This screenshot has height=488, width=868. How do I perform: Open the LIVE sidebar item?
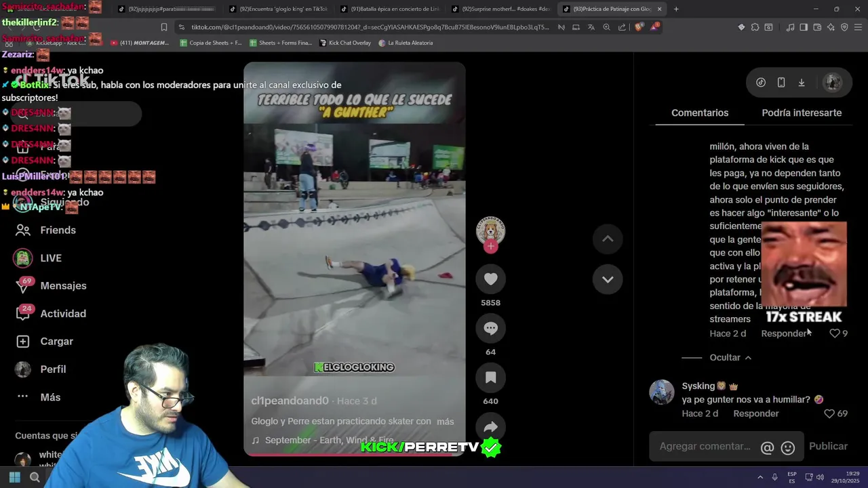pyautogui.click(x=39, y=258)
